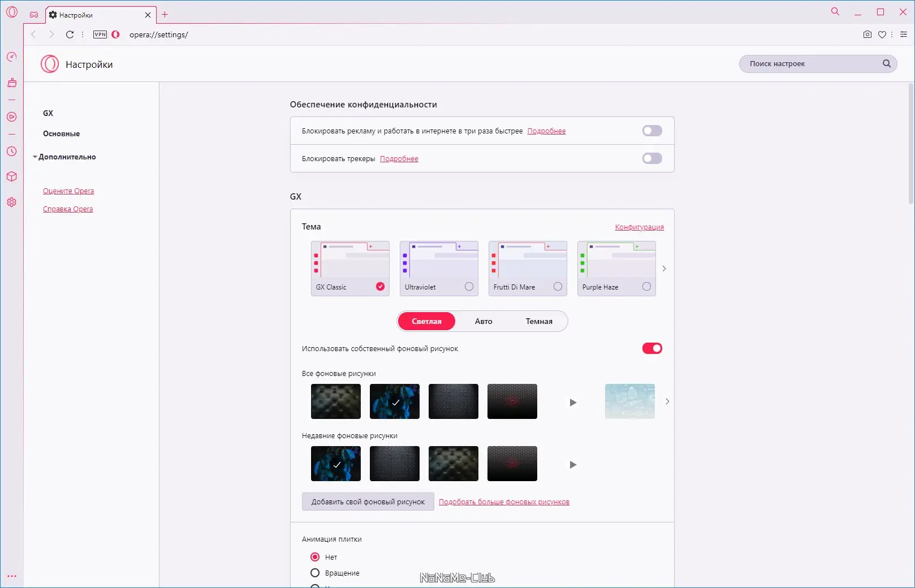The height and width of the screenshot is (588, 915).
Task: Click the VPN badge in address bar
Action: tap(100, 34)
